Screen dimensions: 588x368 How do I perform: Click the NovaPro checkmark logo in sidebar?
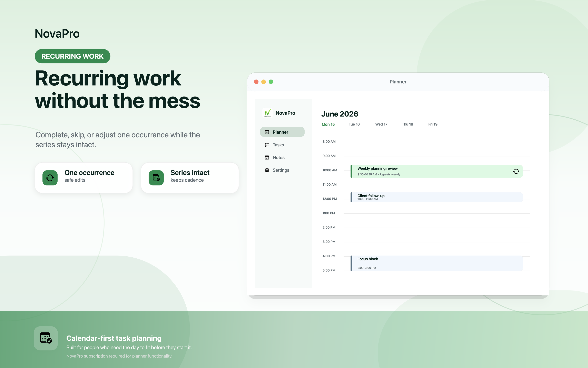(x=267, y=113)
